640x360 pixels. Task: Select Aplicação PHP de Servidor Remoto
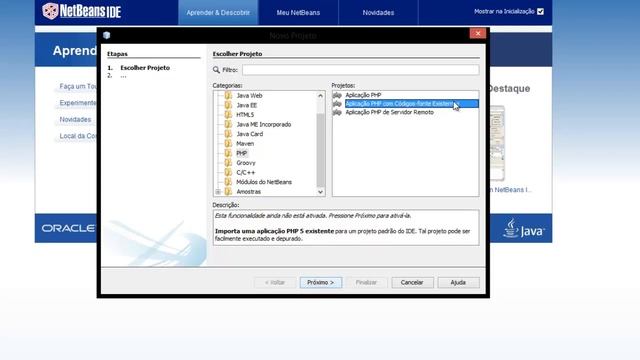pos(389,112)
